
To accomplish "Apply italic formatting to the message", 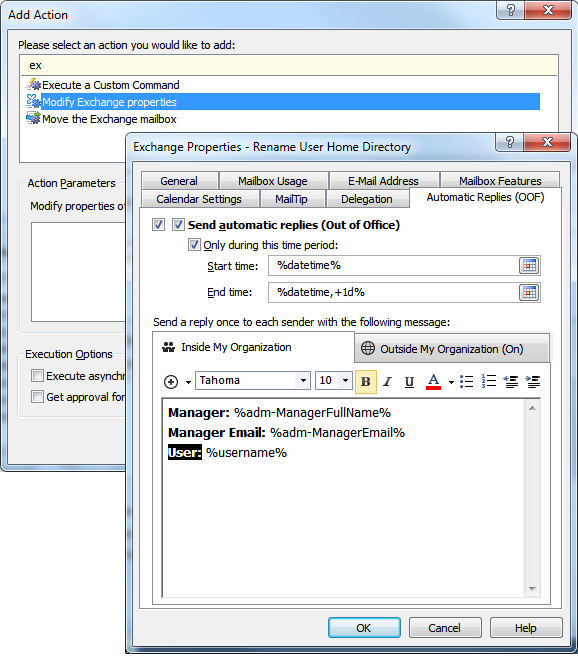I will (388, 382).
